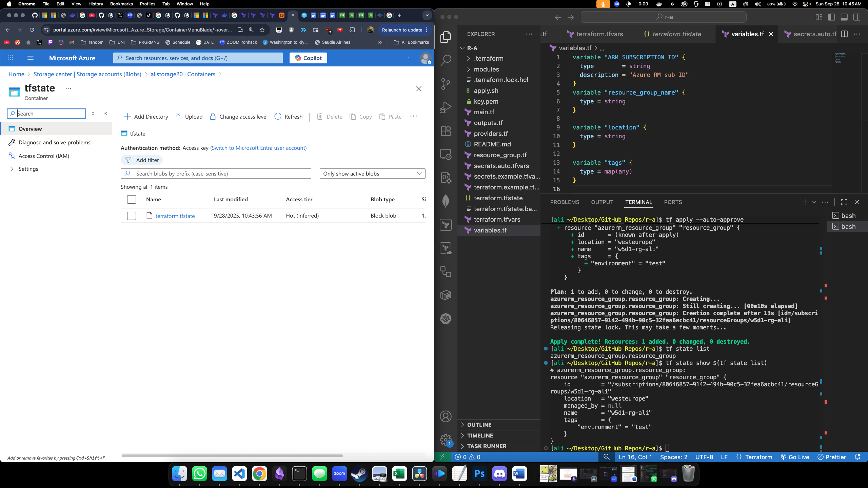Open the Switch to Microsoft Entra user account link
Image resolution: width=868 pixels, height=488 pixels.
[x=258, y=148]
